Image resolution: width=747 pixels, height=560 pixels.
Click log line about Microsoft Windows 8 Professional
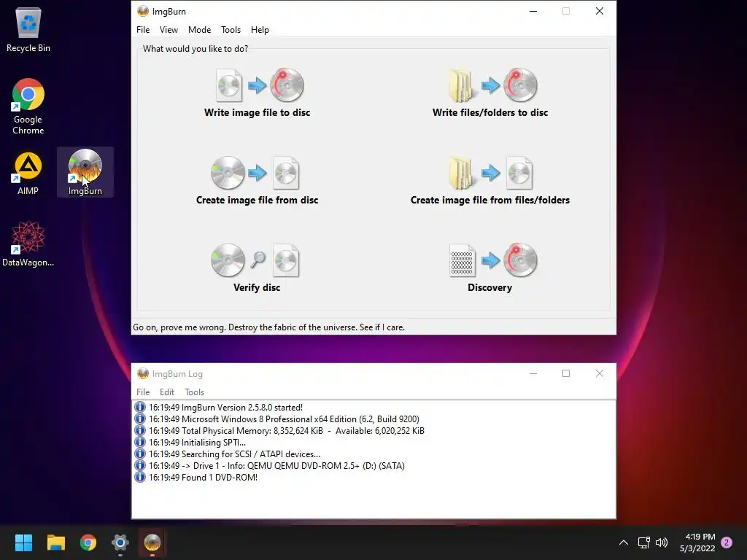284,419
